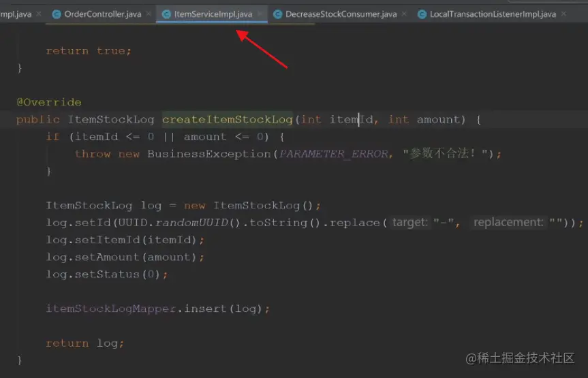This screenshot has height=378, width=588.
Task: Click the class icon on DecreaseStockConsumer.java tab
Action: coord(277,14)
